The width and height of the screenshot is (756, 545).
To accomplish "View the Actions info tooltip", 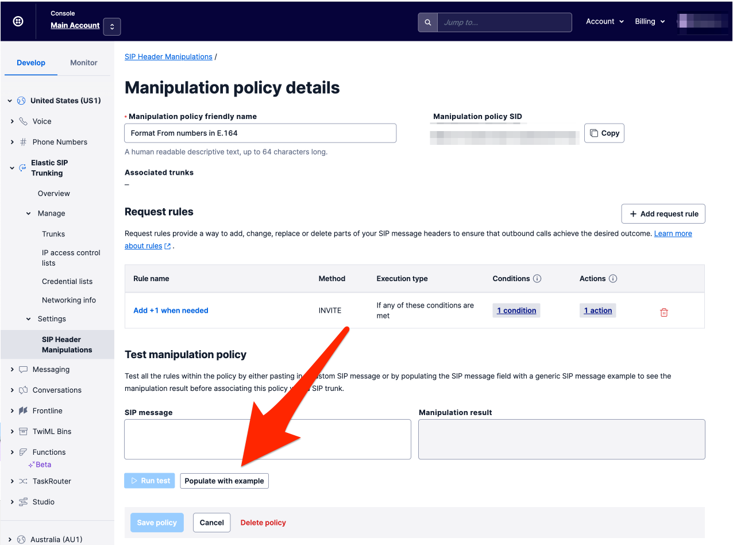I will coord(612,278).
